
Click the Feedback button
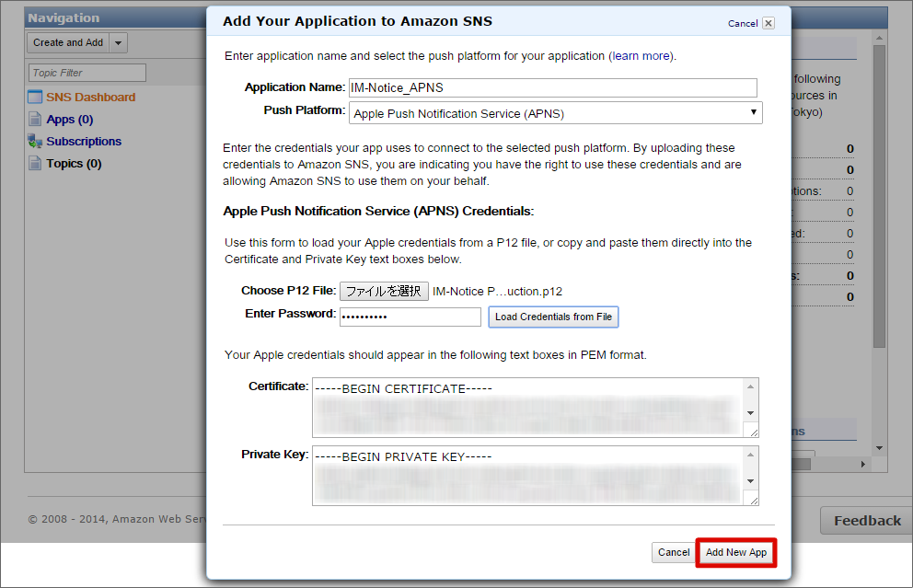(x=867, y=521)
